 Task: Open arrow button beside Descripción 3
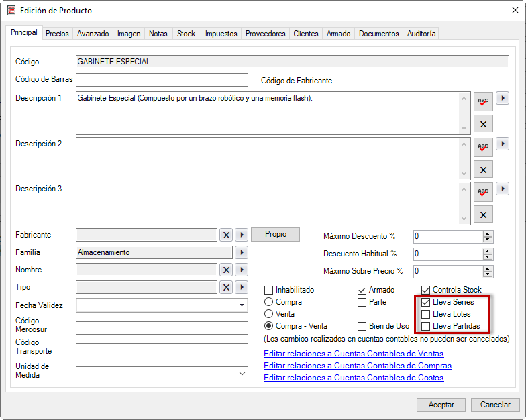point(502,189)
